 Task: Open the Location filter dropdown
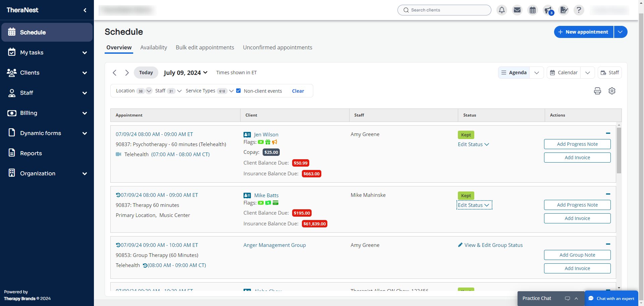[149, 91]
